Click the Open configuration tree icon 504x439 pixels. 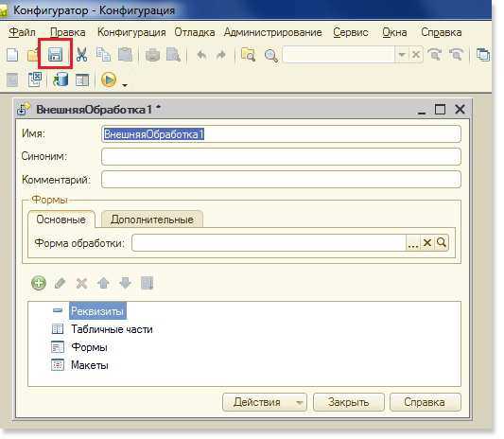coord(34,79)
